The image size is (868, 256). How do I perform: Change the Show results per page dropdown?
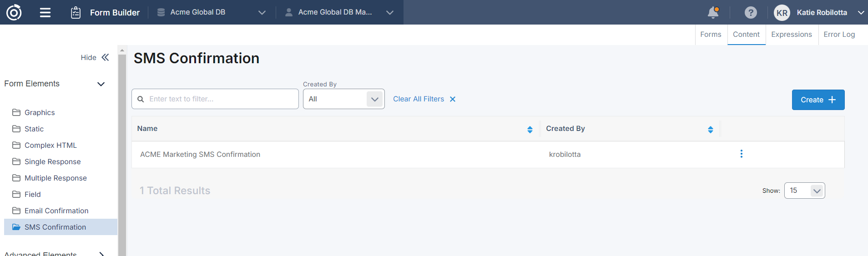pos(804,191)
